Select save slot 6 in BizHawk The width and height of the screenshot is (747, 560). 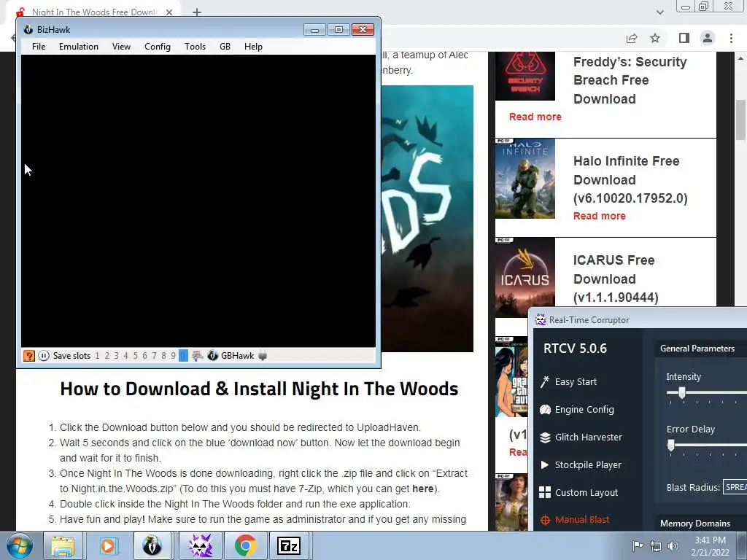point(145,356)
